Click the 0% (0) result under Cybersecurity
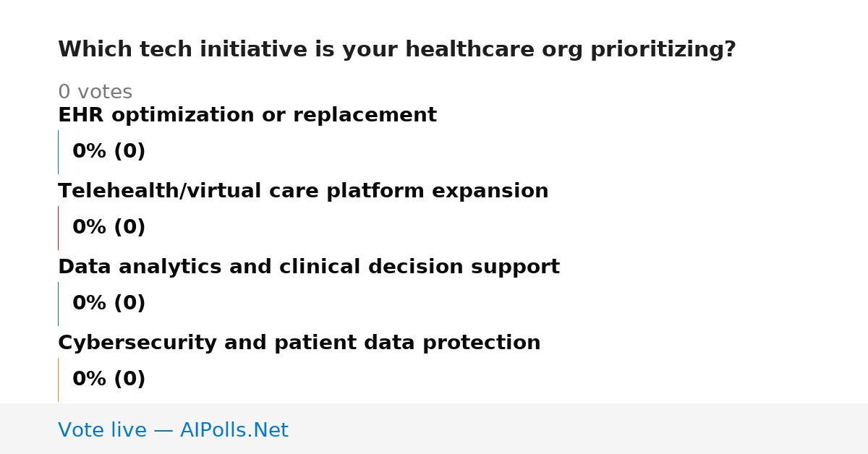 coord(109,380)
